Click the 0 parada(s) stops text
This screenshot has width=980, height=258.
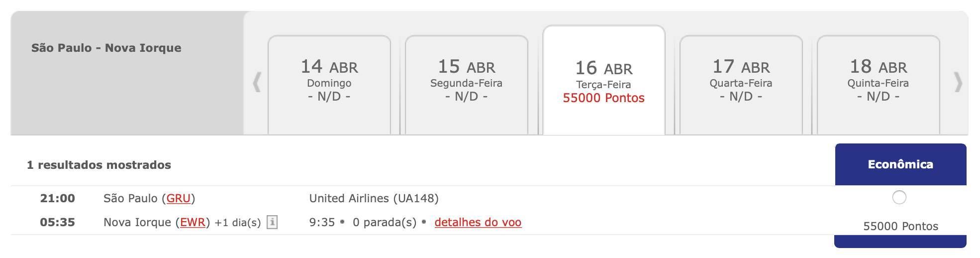pyautogui.click(x=385, y=222)
